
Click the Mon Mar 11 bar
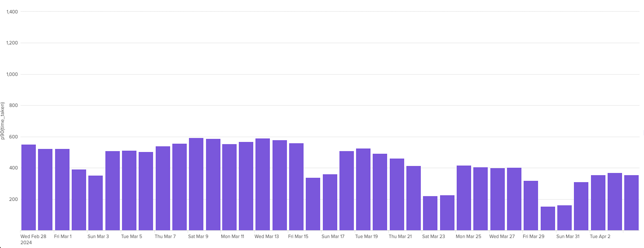229,187
